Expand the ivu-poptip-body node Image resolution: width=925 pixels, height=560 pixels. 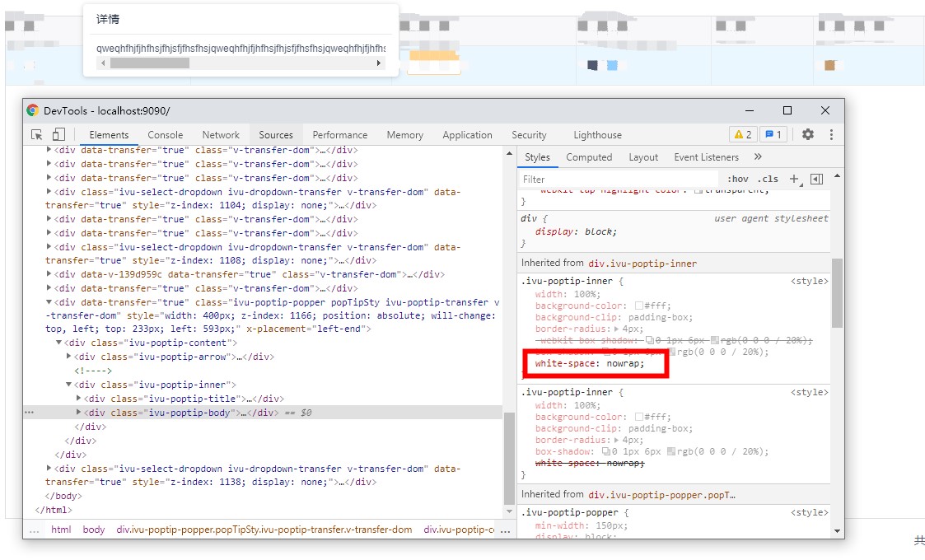pos(78,412)
